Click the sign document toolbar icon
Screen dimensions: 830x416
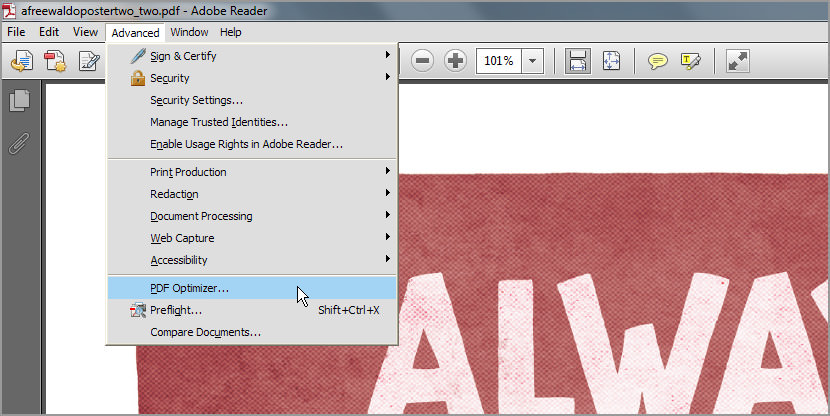(x=89, y=61)
